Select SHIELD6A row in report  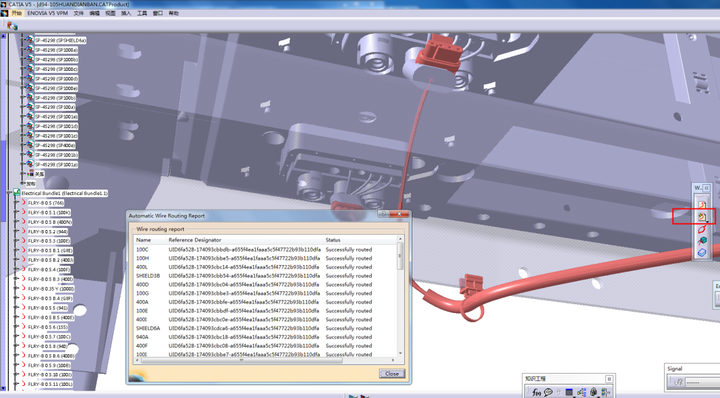(x=265, y=328)
